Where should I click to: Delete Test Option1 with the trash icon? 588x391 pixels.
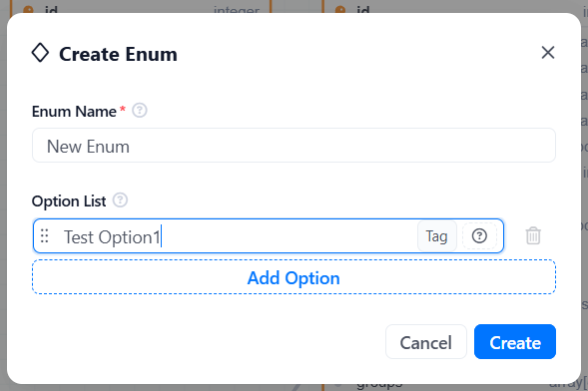click(x=533, y=235)
